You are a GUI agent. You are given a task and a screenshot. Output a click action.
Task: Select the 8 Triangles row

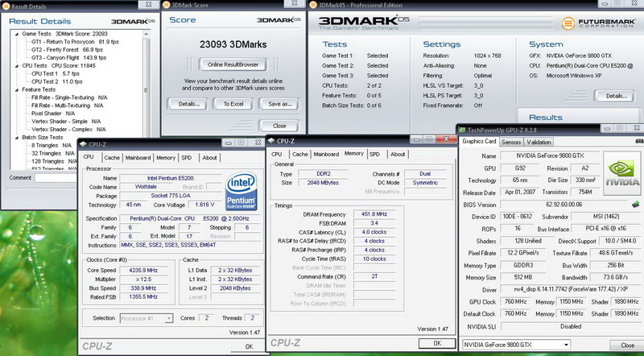point(52,145)
